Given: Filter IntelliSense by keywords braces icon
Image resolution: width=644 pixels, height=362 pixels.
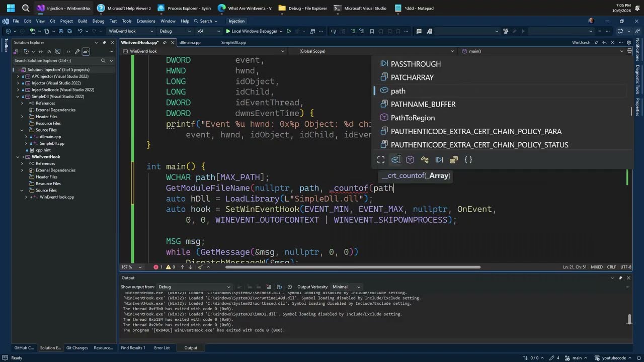Looking at the screenshot, I should pos(468,159).
